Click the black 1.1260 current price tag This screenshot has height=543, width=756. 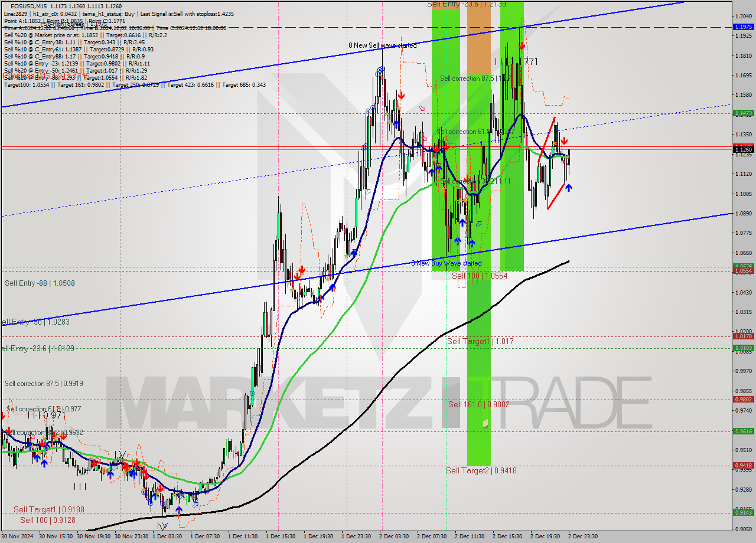[743, 150]
